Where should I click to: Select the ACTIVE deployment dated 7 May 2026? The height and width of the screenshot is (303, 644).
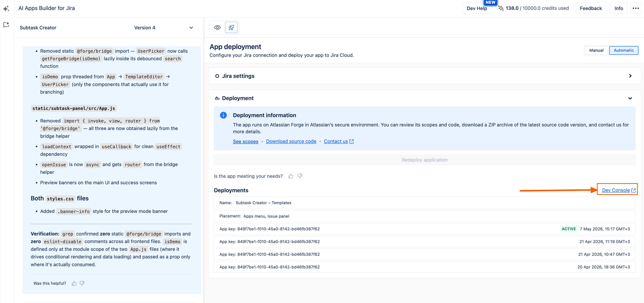coord(425,229)
